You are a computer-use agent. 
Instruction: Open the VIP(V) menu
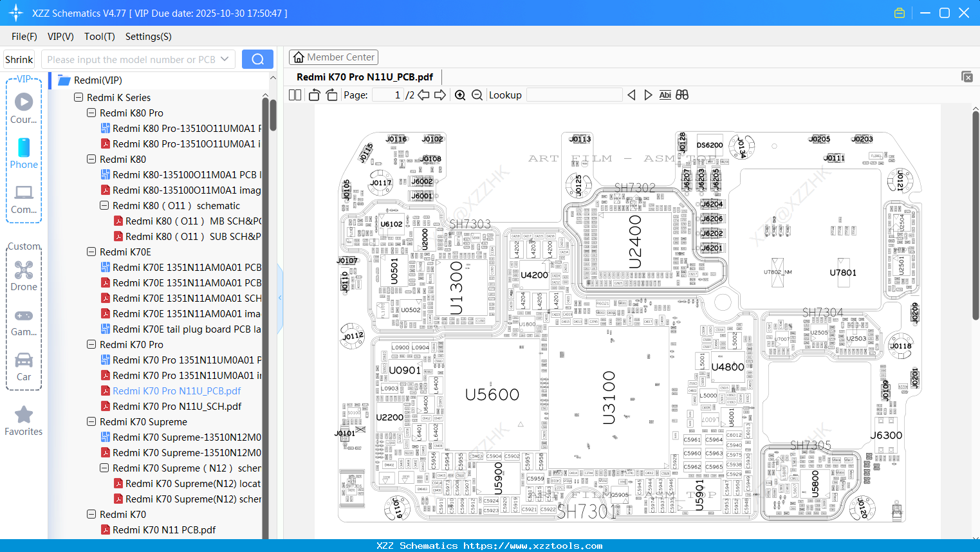pos(60,37)
